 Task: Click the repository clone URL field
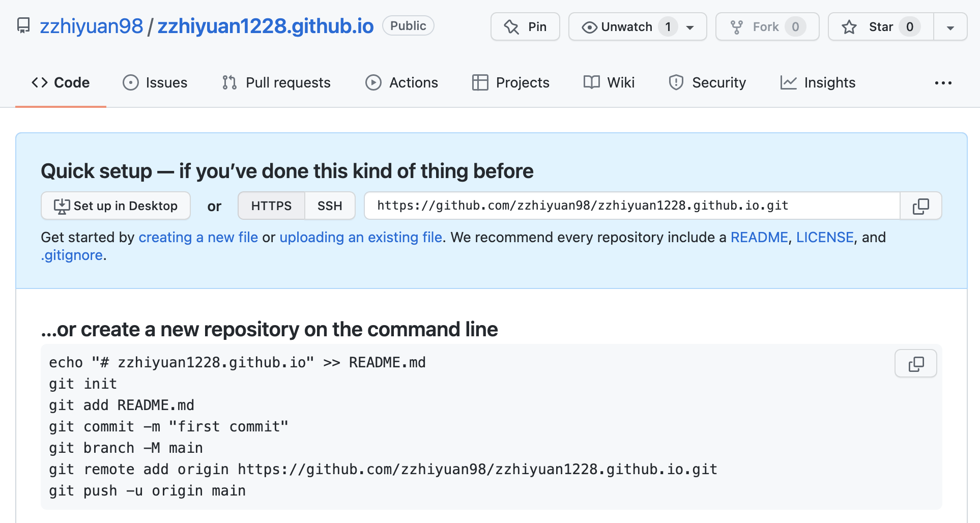click(632, 206)
